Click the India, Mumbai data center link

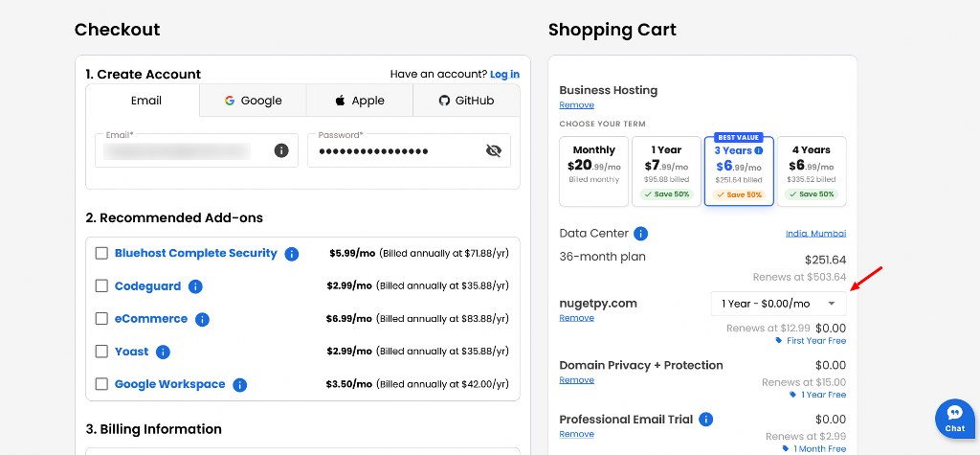pyautogui.click(x=815, y=234)
